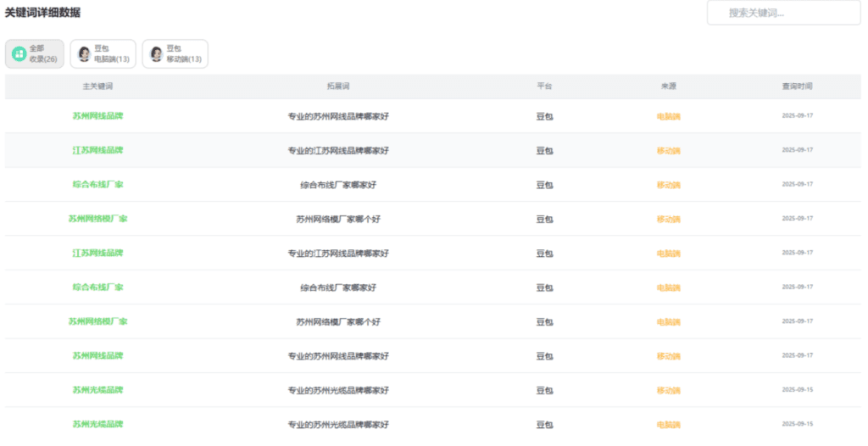Image resolution: width=868 pixels, height=446 pixels.
Task: Click 电脑端 source label in first row
Action: coord(668,116)
